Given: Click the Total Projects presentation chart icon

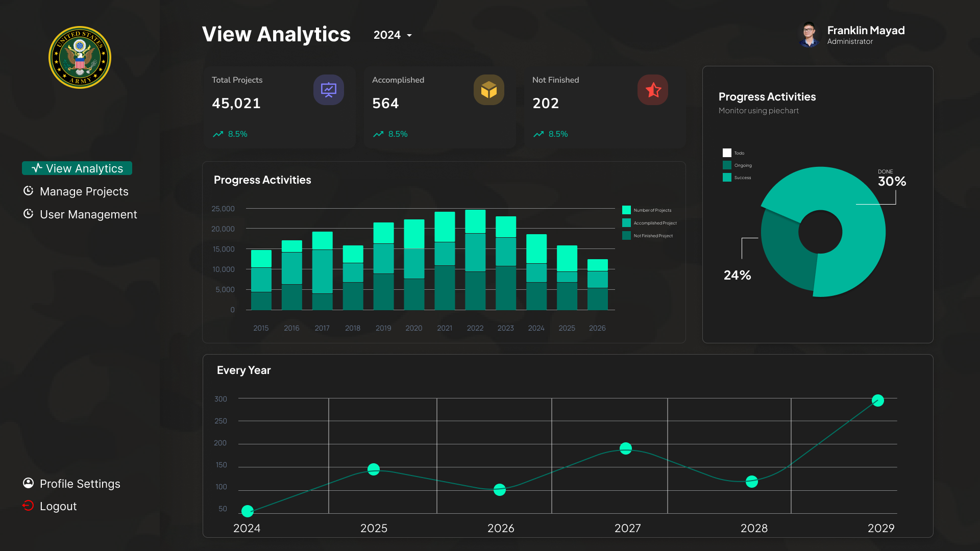Looking at the screenshot, I should (x=329, y=90).
